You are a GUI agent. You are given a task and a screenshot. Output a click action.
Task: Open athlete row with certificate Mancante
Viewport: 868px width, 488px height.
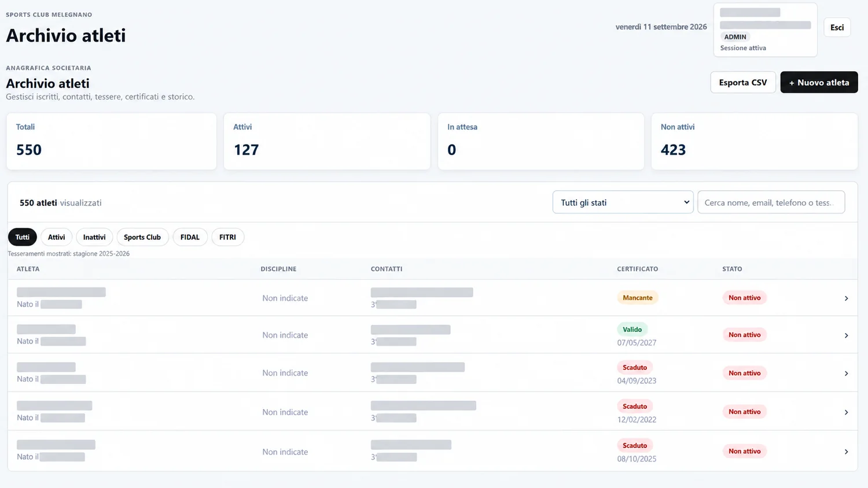click(x=432, y=298)
